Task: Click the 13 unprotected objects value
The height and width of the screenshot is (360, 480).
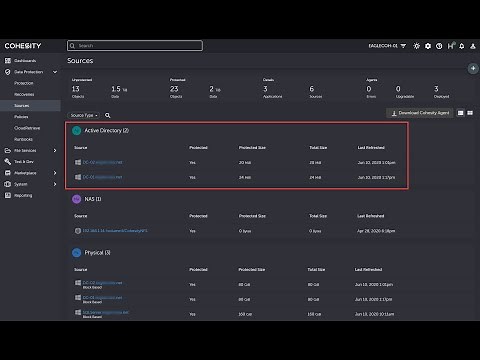Action: point(76,89)
